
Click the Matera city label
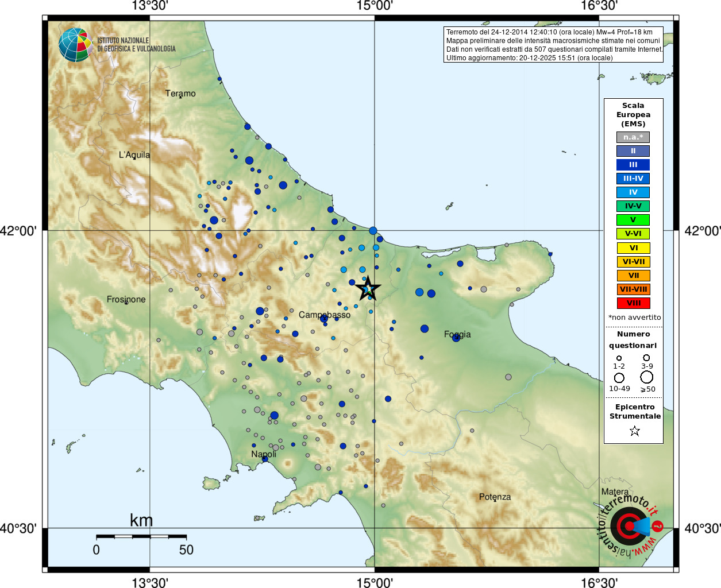click(x=615, y=492)
